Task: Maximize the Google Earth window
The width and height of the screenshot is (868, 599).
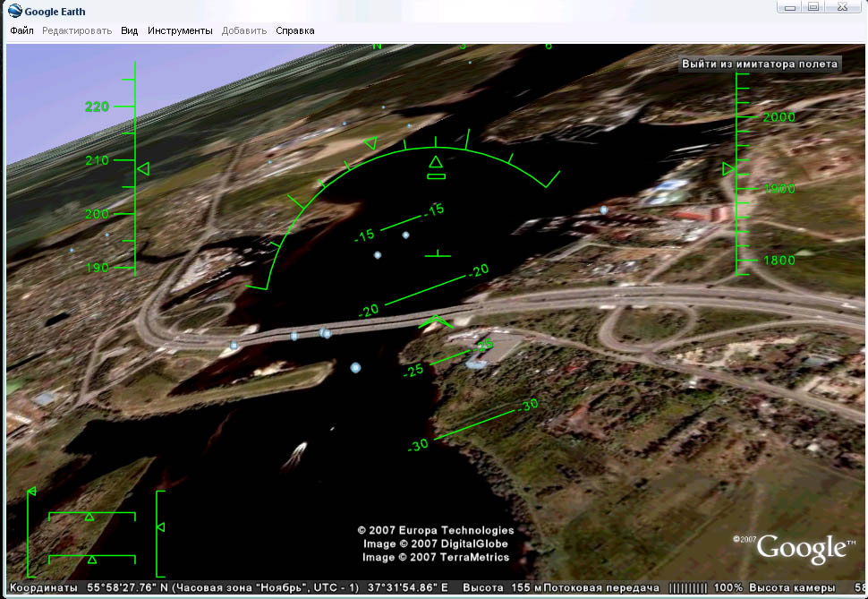Action: (813, 7)
